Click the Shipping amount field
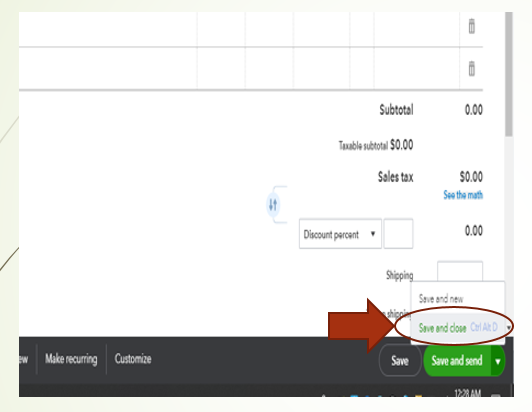Image resolution: width=532 pixels, height=412 pixels. click(460, 271)
